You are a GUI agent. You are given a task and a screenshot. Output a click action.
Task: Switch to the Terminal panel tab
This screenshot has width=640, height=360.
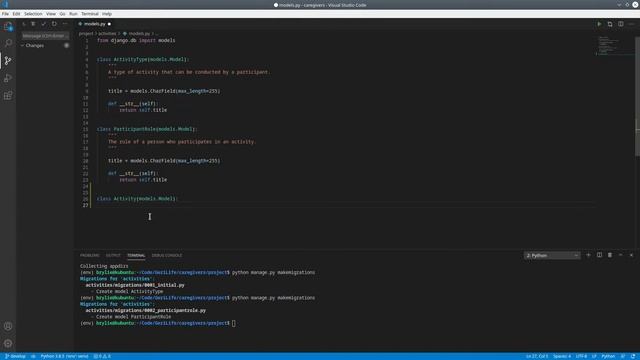[136, 256]
